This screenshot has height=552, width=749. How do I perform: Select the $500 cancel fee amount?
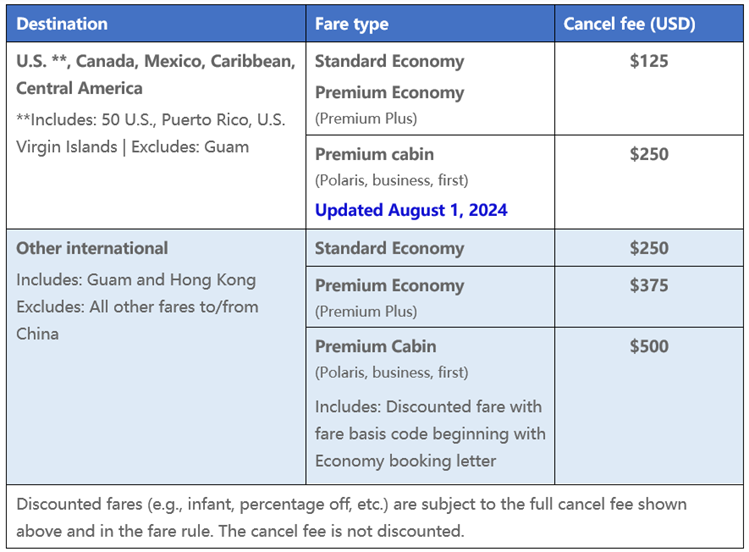[x=649, y=347]
